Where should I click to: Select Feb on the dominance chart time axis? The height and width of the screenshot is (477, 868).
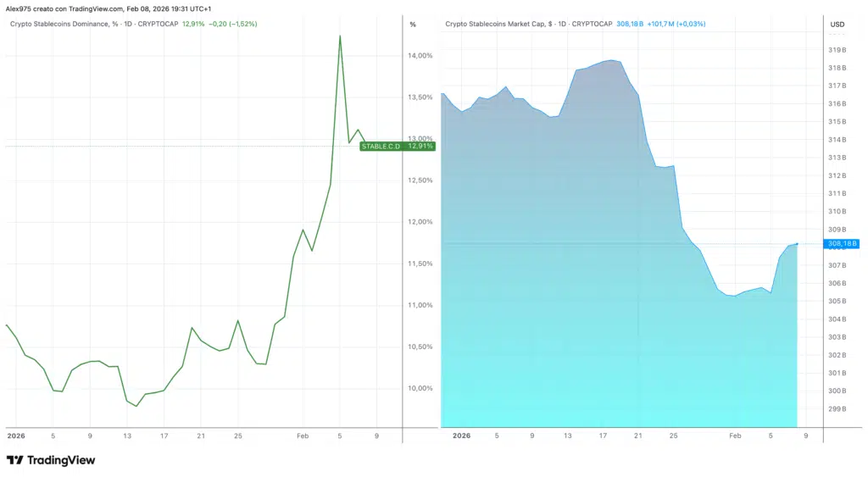(303, 436)
